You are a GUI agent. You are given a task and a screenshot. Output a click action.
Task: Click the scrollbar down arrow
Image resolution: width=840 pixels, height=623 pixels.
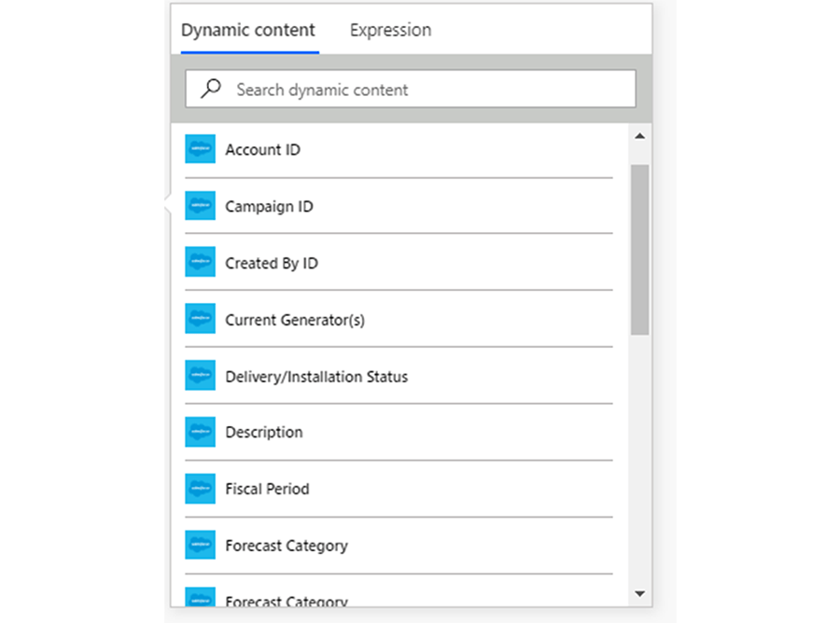639,593
